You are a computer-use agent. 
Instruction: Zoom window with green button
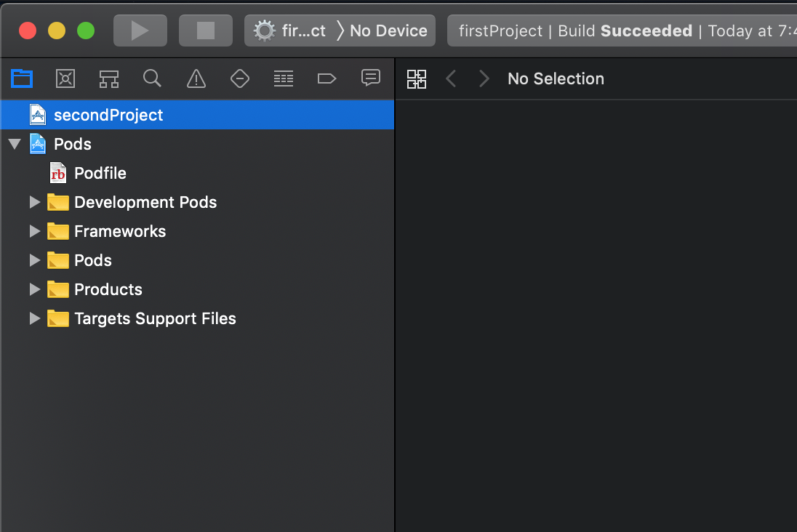click(85, 31)
